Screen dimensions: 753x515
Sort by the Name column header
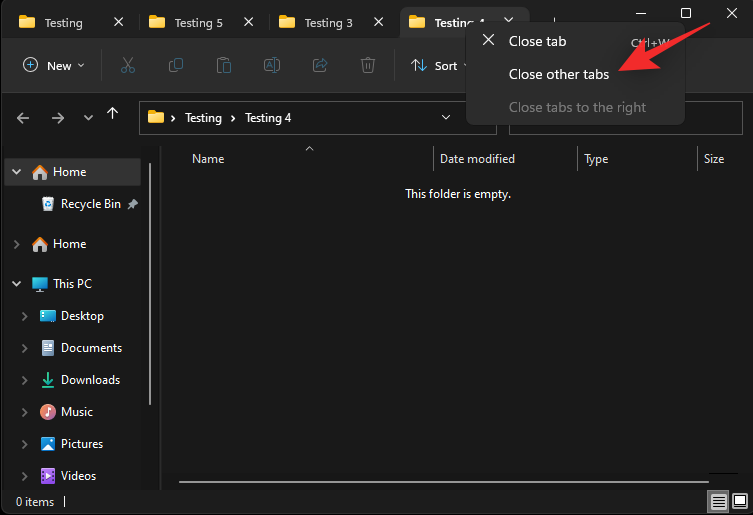(208, 159)
